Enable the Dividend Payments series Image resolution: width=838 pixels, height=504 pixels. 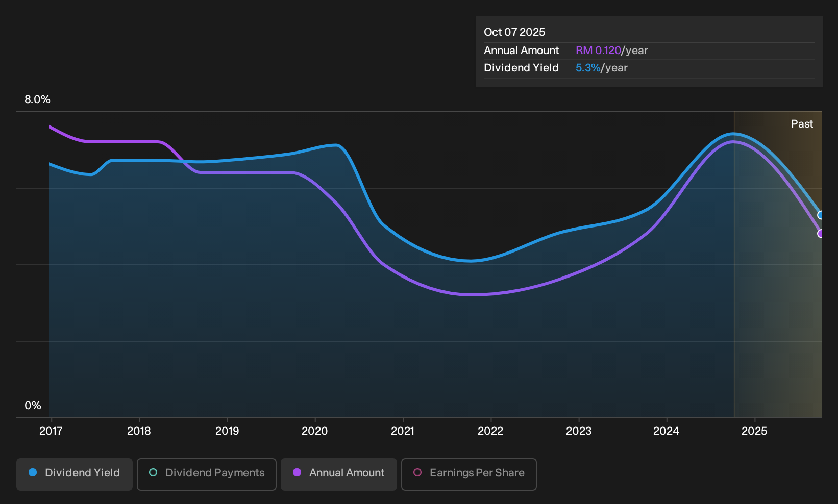pyautogui.click(x=207, y=474)
